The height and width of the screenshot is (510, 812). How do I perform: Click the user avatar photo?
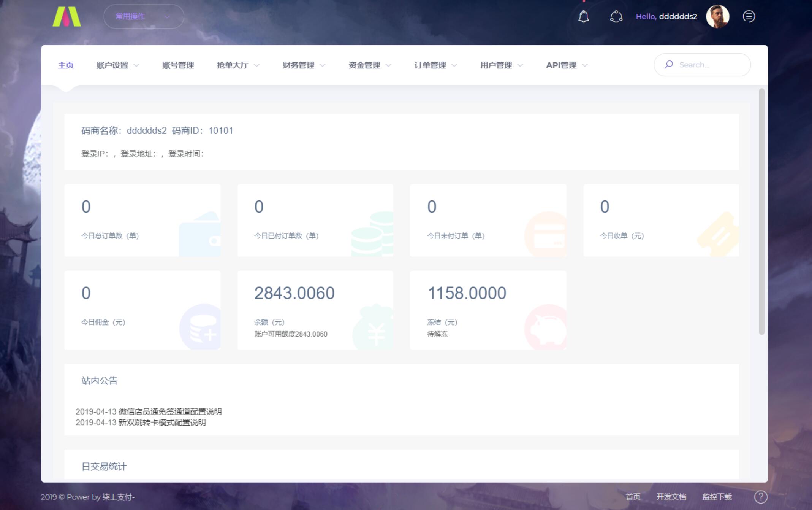[717, 16]
